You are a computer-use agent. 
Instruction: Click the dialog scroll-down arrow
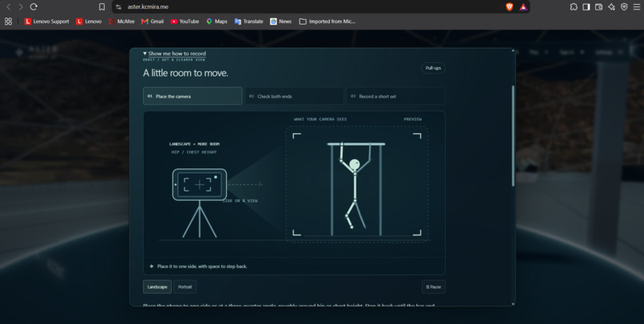[x=513, y=304]
